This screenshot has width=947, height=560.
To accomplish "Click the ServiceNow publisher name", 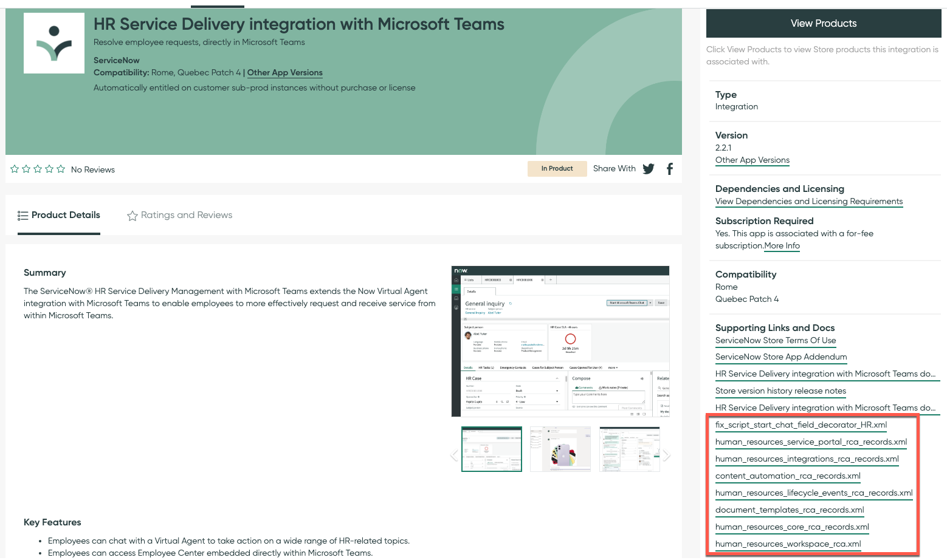I will 117,60.
